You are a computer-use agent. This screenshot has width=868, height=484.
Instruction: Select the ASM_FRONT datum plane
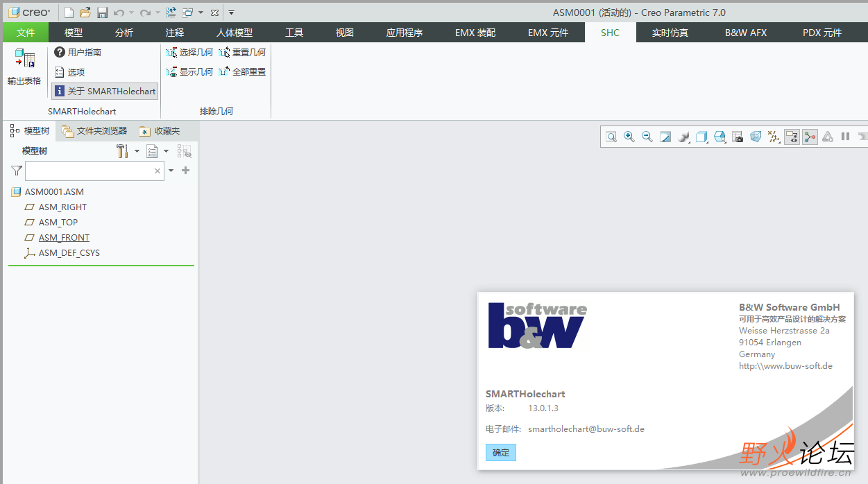point(64,238)
